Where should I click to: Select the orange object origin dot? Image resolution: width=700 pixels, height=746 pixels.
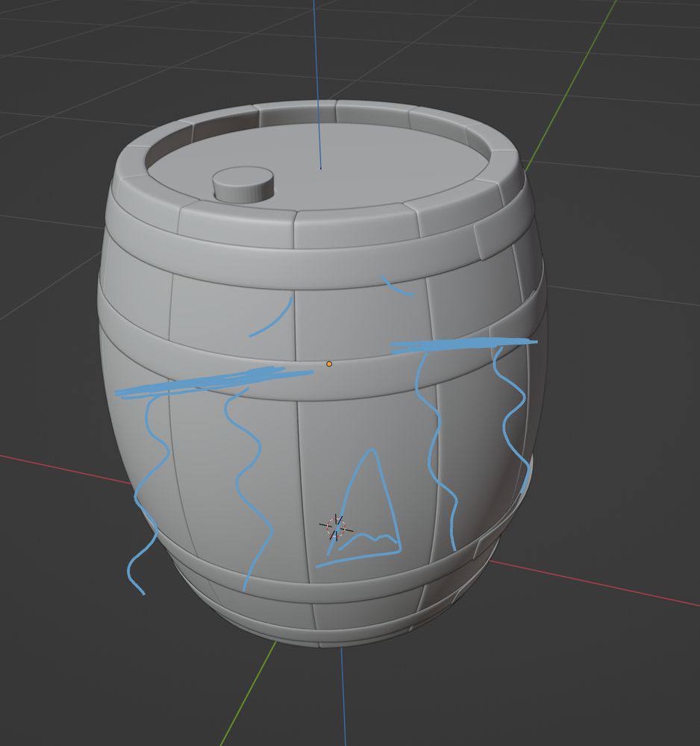coord(329,364)
